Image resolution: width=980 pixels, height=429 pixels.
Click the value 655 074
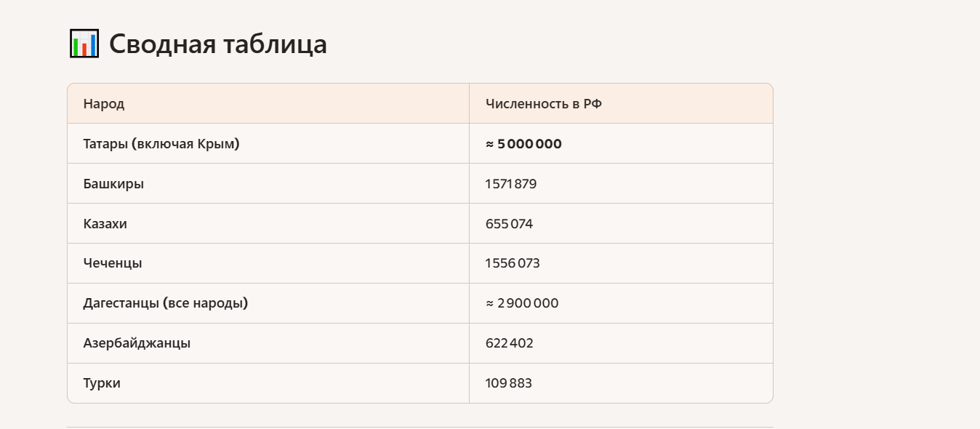[509, 224]
